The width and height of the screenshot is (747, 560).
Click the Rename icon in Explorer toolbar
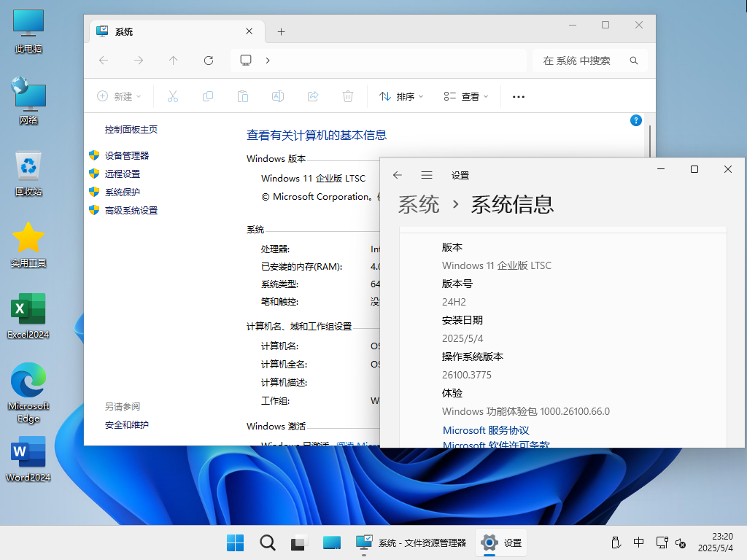(x=278, y=97)
